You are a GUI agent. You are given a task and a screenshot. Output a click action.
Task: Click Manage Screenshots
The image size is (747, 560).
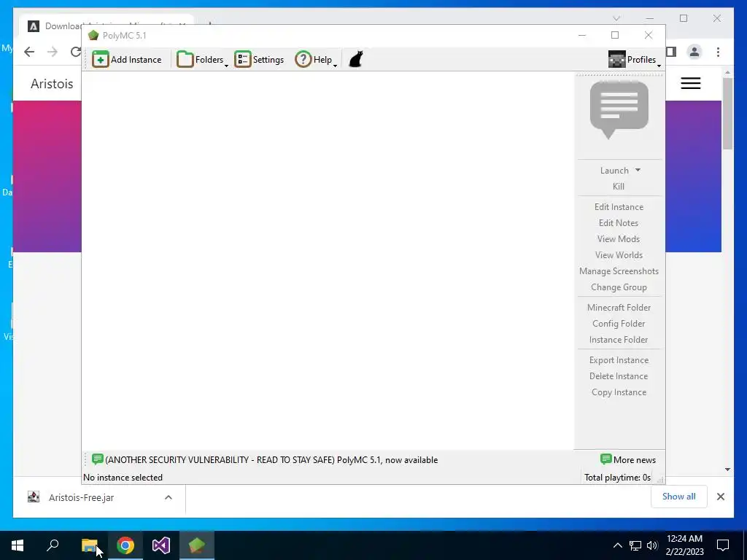click(619, 271)
